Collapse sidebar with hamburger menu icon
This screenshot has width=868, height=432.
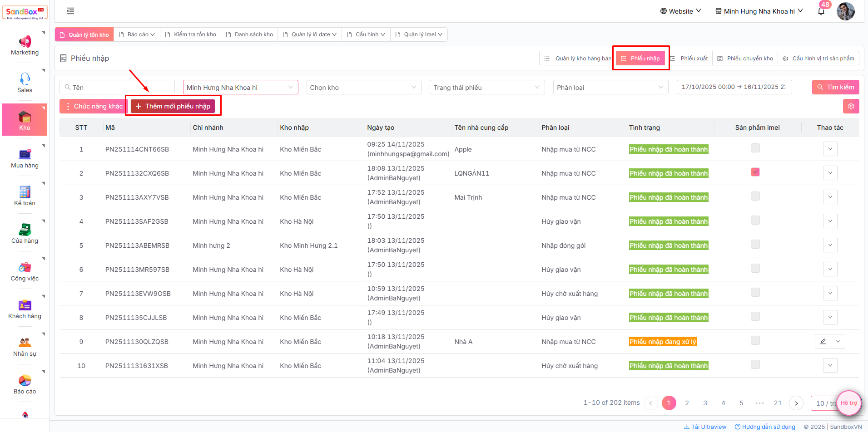(70, 11)
